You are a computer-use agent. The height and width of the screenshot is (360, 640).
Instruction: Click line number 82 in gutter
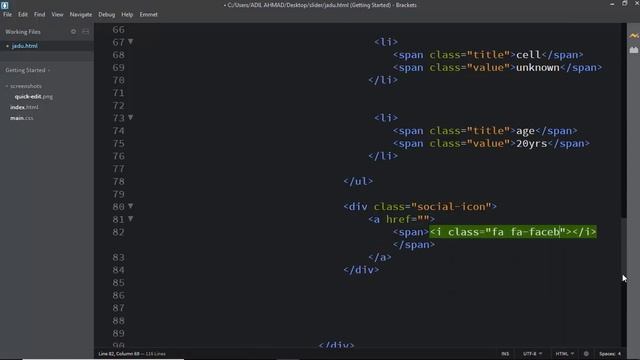coord(119,232)
